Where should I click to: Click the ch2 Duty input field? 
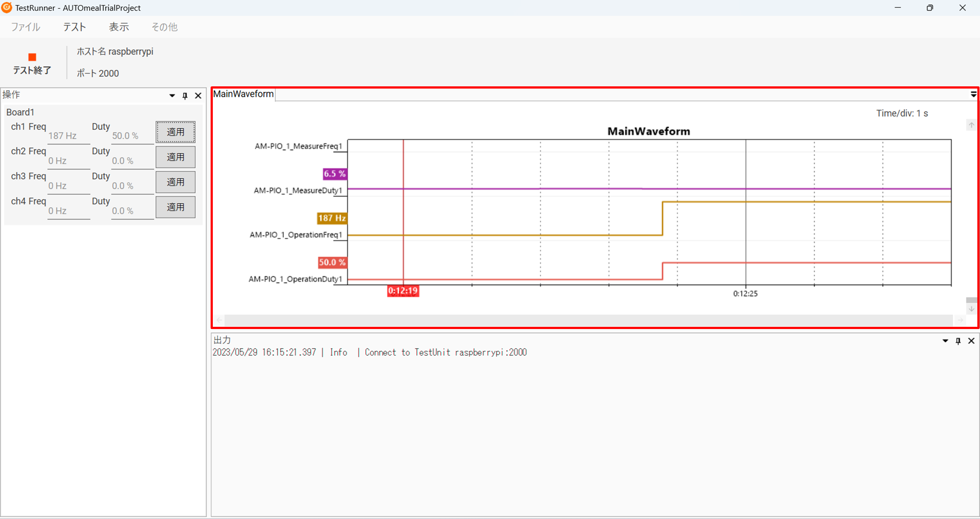pyautogui.click(x=132, y=161)
